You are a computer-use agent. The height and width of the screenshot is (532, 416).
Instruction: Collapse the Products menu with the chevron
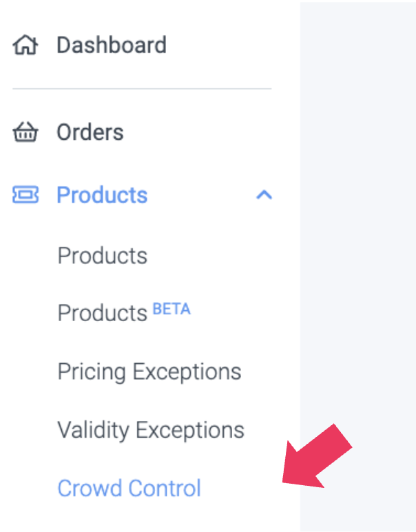click(264, 196)
